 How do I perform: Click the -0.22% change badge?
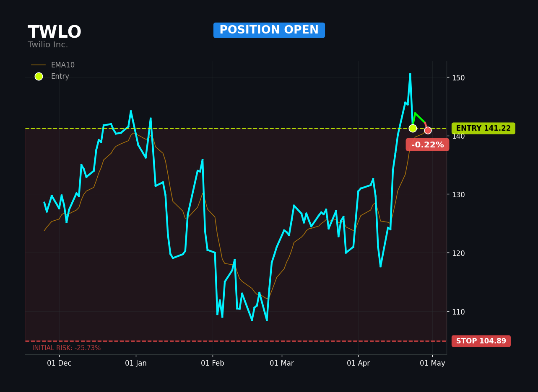[427, 145]
